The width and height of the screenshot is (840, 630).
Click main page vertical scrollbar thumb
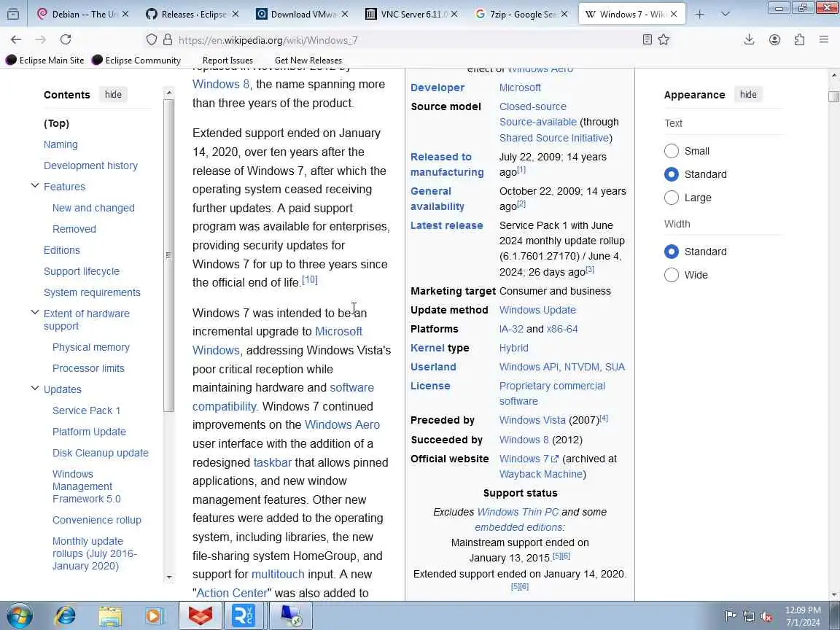point(833,96)
